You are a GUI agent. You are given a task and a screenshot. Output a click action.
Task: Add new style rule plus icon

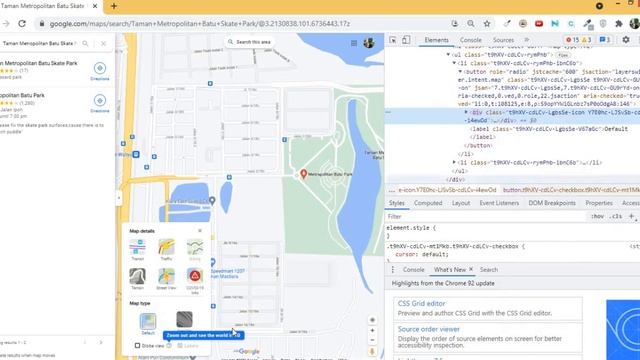click(x=631, y=217)
